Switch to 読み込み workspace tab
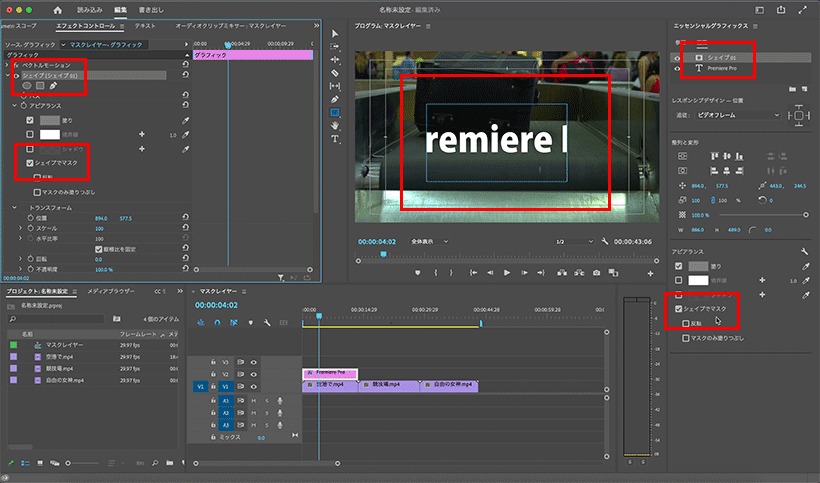 (90, 10)
